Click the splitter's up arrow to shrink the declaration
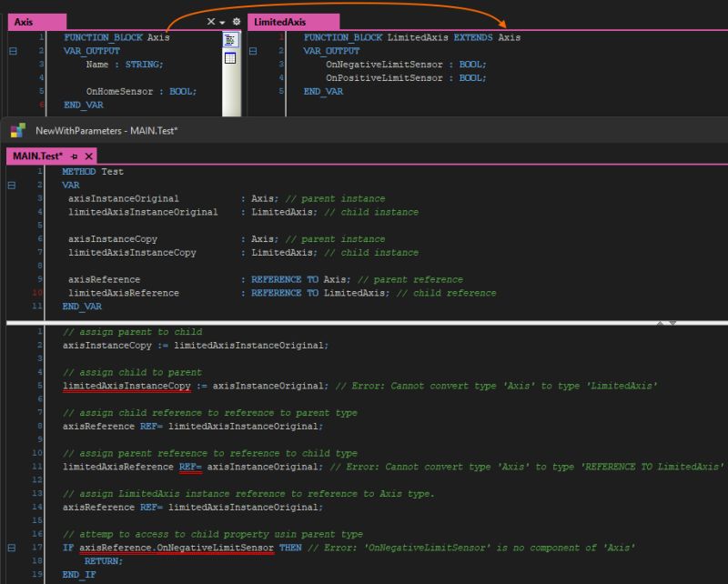This screenshot has width=728, height=584. [661, 323]
